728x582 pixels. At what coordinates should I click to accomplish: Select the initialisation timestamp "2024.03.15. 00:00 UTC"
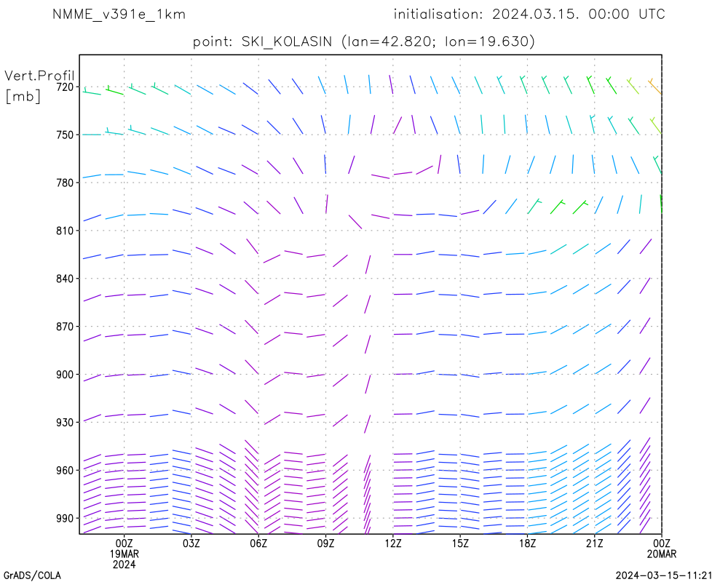pyautogui.click(x=579, y=15)
